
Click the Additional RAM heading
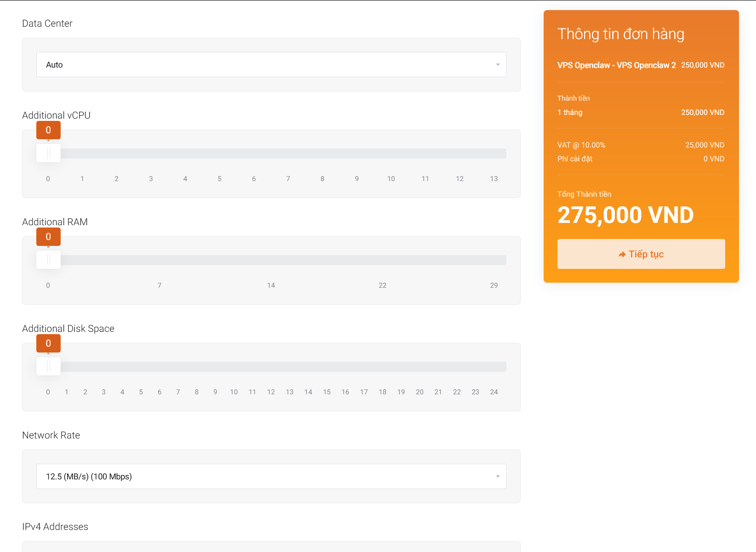click(55, 222)
